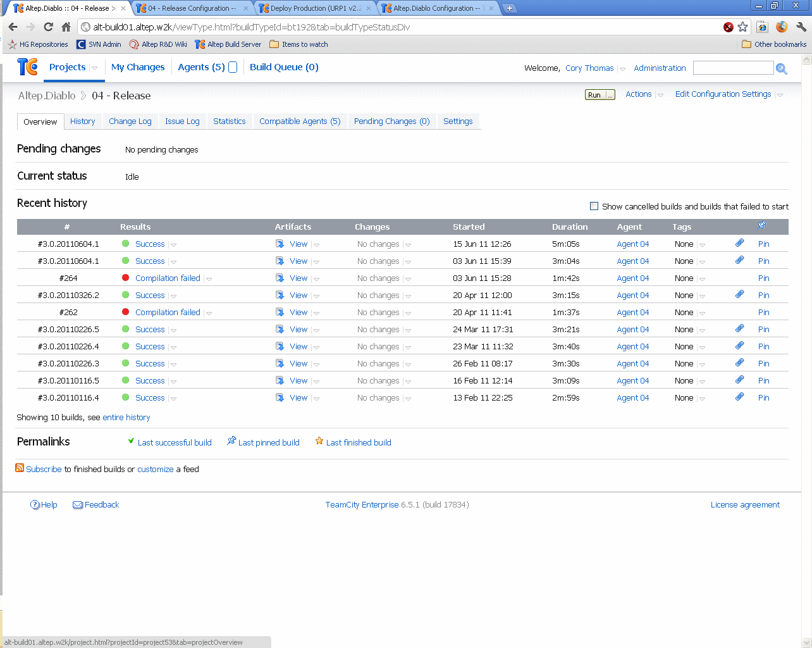Expand tags None dropdown for #3.0.20110226.3
This screenshot has width=812, height=648.
coord(702,364)
